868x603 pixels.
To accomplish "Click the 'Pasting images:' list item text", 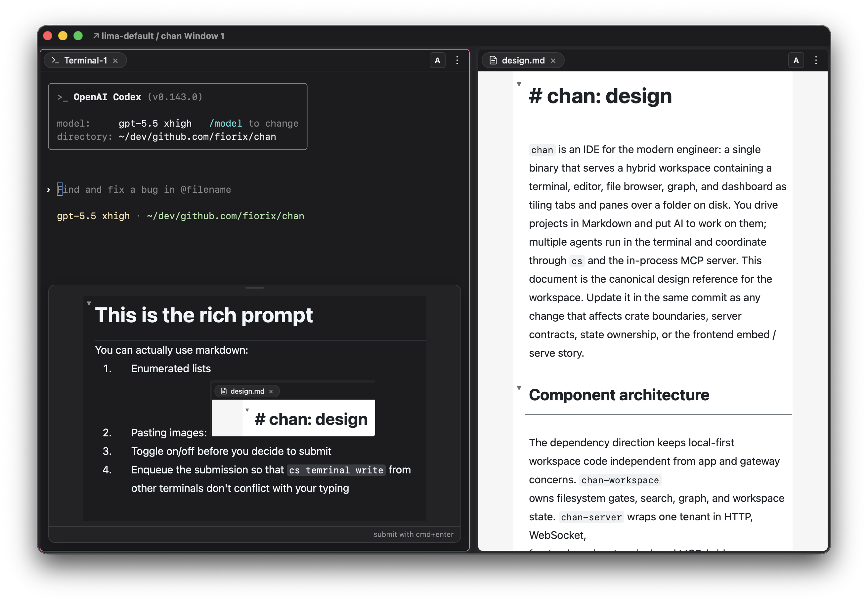I will pos(169,433).
